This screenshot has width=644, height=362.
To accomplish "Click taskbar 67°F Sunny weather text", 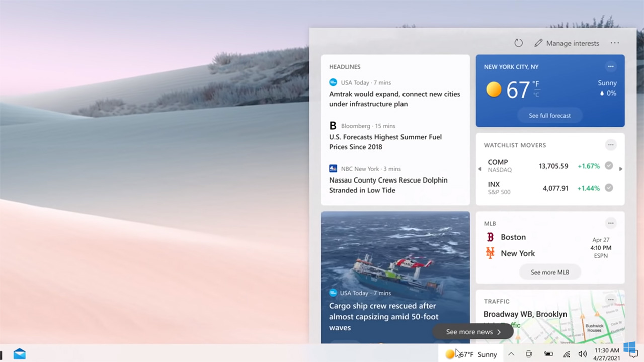I will [x=478, y=354].
